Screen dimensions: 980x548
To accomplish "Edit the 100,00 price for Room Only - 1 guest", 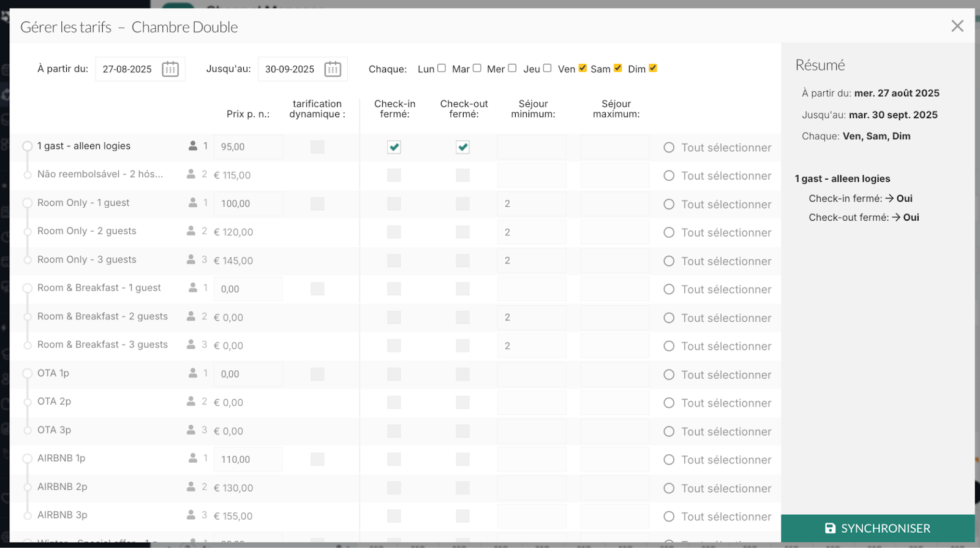I will point(248,204).
